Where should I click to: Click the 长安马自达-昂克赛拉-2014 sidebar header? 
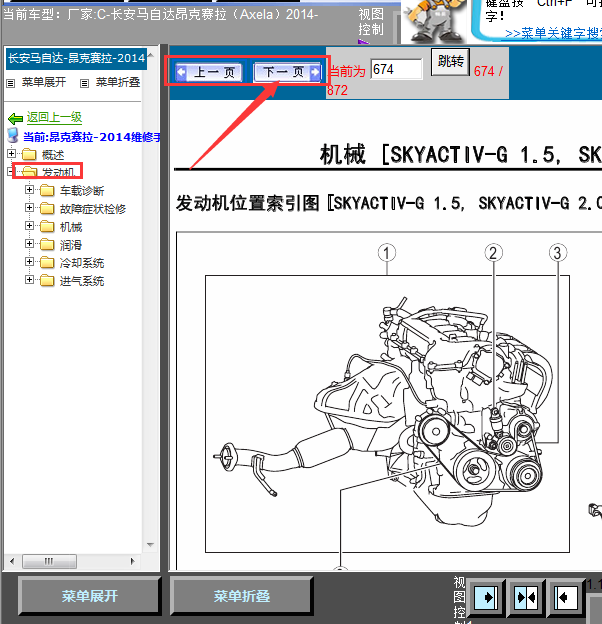(x=76, y=58)
